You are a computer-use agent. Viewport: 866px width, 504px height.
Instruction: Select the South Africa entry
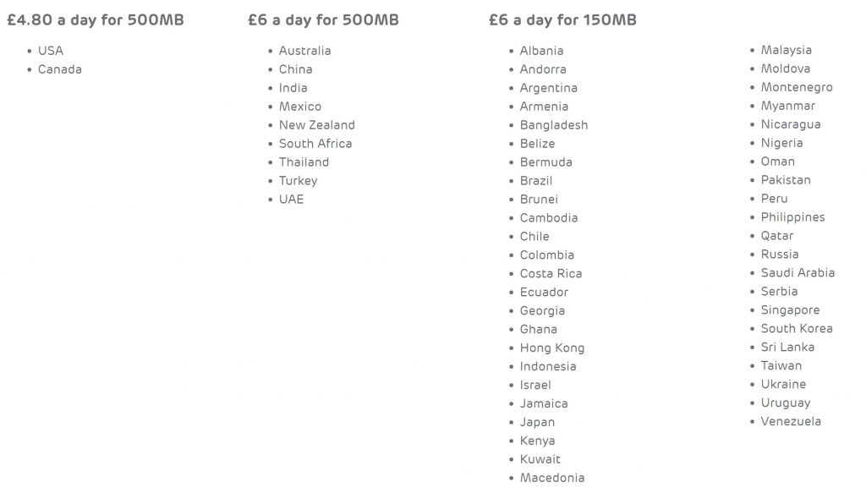315,144
